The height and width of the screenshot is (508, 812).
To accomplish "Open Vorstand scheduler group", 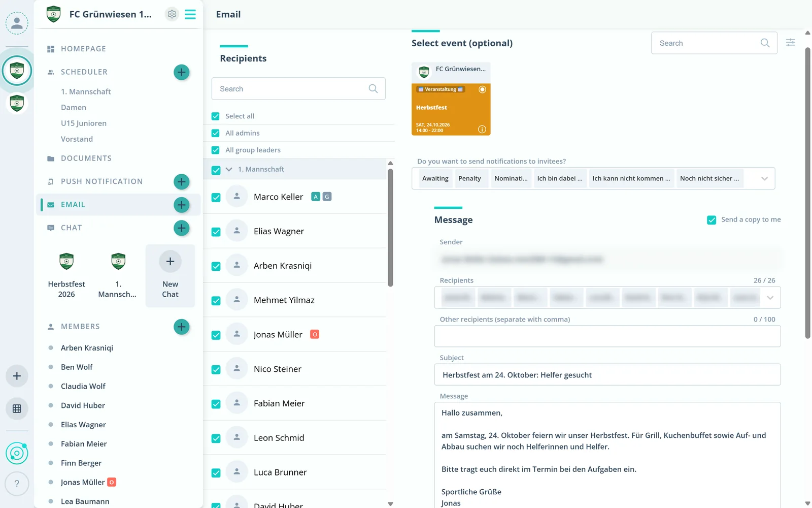I will 77,139.
